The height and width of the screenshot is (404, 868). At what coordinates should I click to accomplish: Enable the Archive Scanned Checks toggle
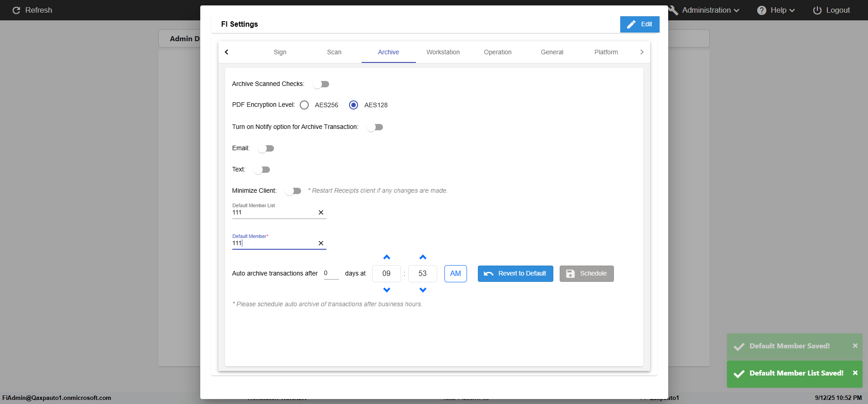coord(321,84)
